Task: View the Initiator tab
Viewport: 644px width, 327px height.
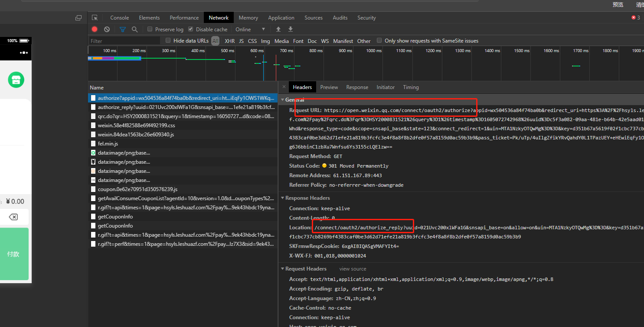Action: [x=386, y=87]
